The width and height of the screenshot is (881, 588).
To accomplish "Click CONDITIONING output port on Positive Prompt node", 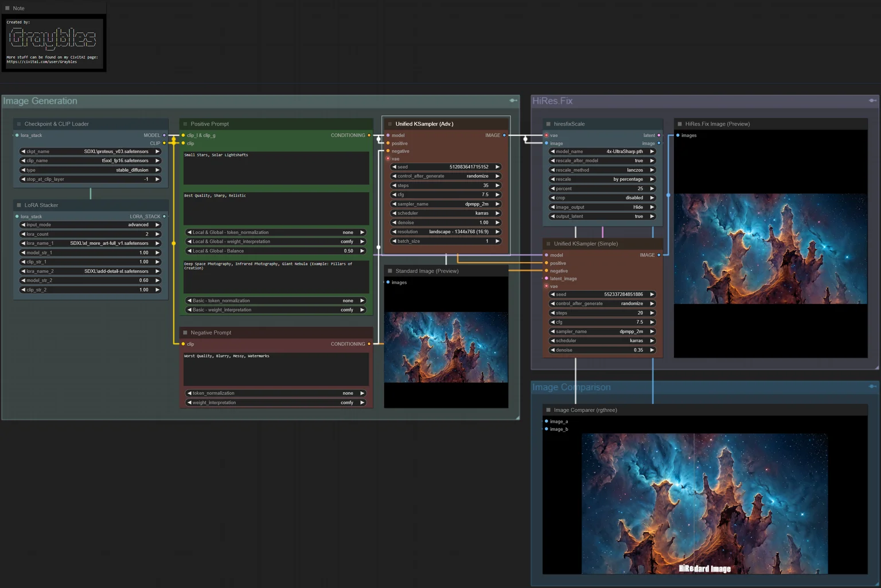I will tap(369, 135).
